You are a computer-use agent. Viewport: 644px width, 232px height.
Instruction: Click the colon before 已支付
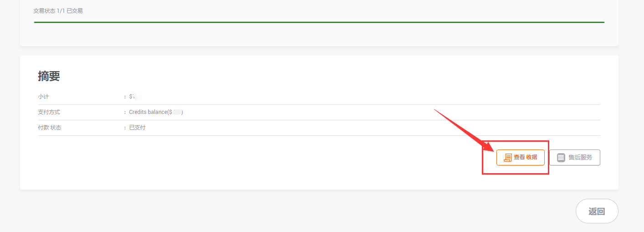tap(125, 128)
